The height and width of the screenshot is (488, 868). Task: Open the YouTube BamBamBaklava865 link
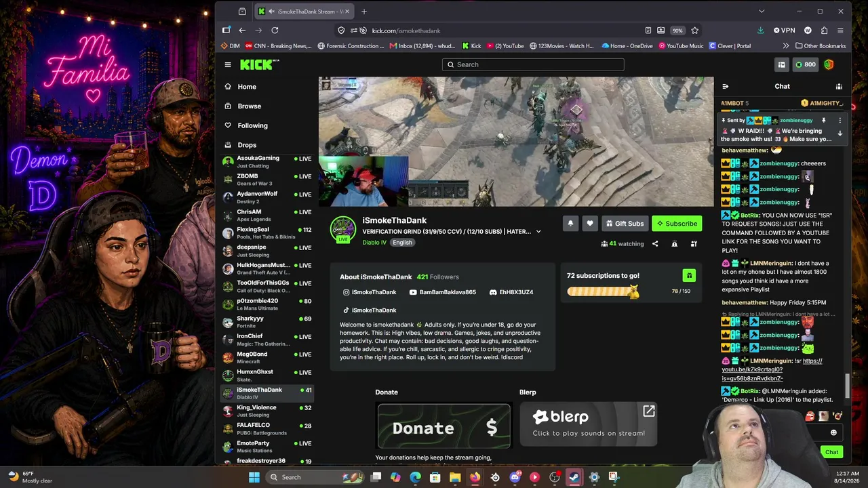click(x=443, y=292)
